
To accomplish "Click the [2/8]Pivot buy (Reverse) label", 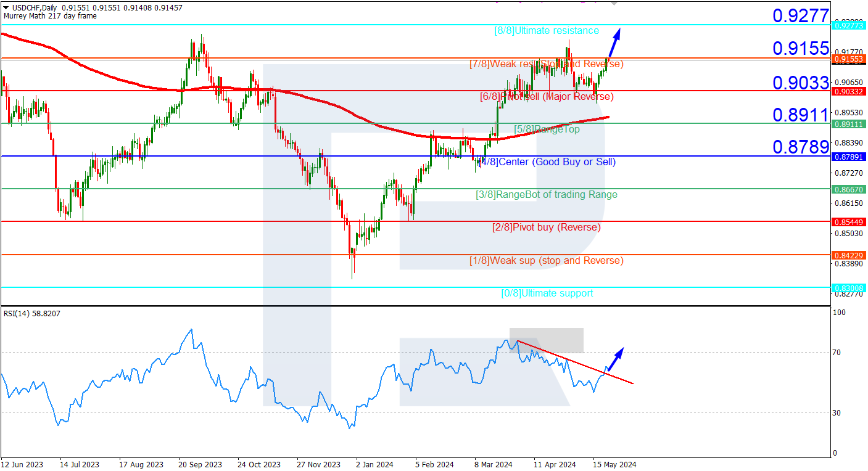I will (x=547, y=227).
